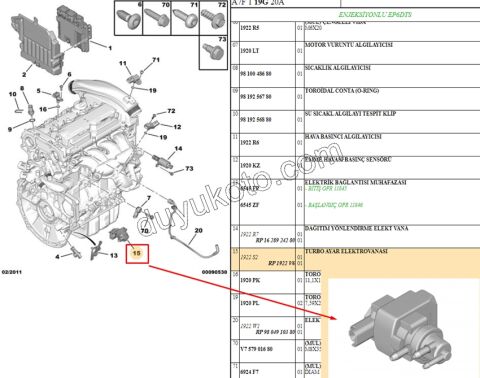Viewport: 480px width, 378px height.
Task: Click ELEKTRIK BAGLANTISI MUHAFAZASI description
Action: point(356,182)
